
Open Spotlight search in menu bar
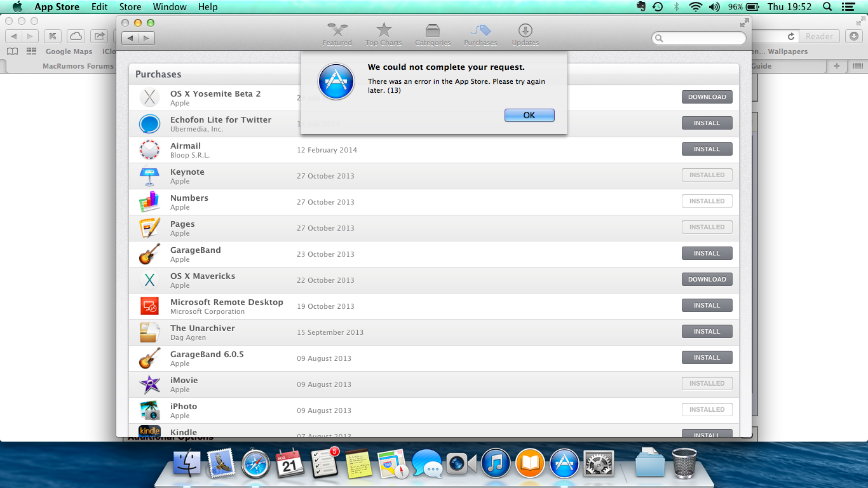click(827, 7)
